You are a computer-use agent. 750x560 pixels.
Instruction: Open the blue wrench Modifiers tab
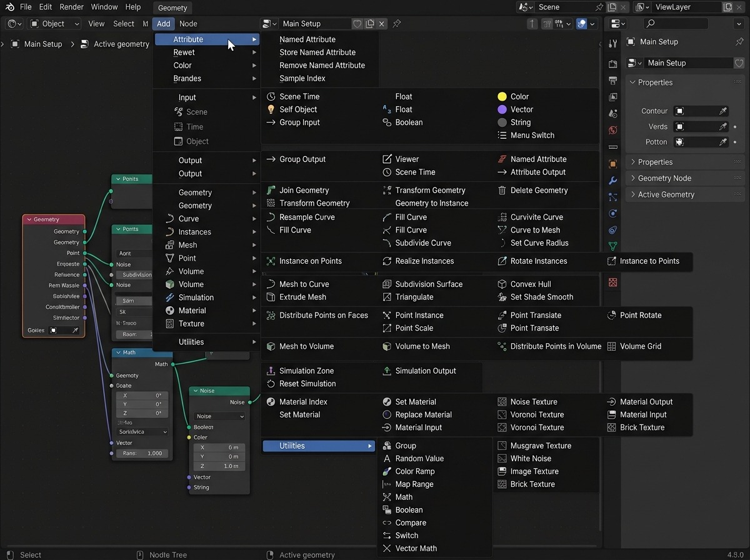[613, 181]
